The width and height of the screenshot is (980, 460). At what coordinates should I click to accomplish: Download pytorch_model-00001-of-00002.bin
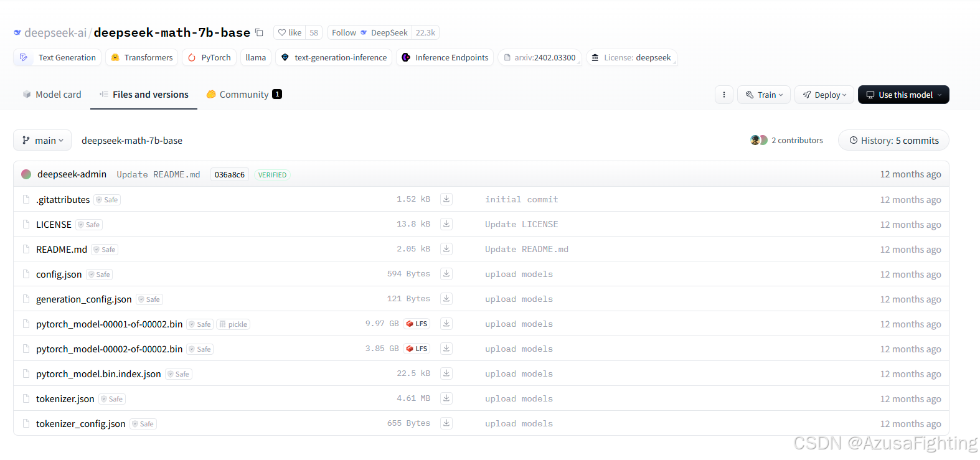[x=446, y=324]
